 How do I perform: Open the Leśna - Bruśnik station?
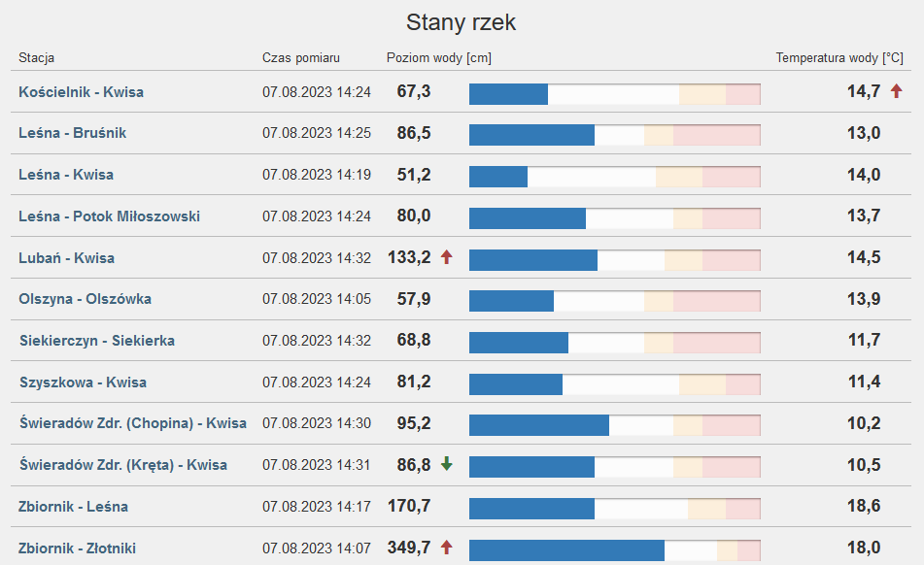pos(72,133)
